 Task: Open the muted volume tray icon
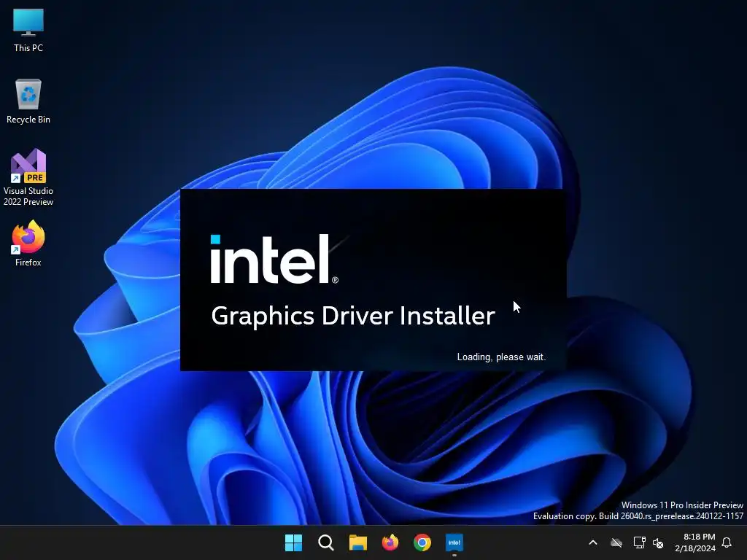[658, 542]
